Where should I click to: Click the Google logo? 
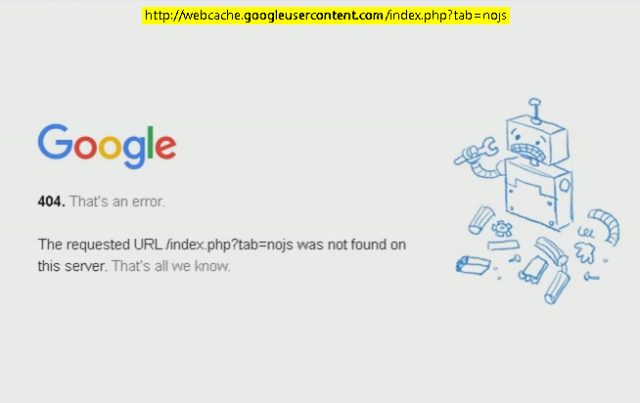[107, 146]
